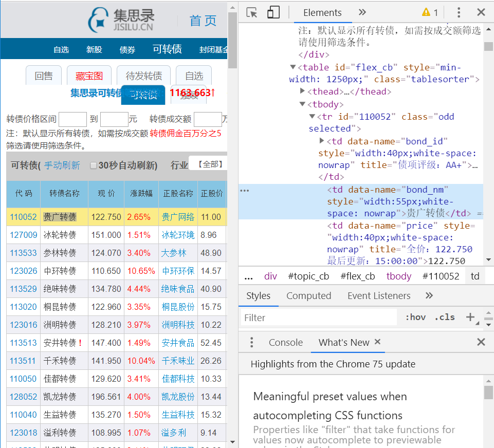Enable 30-second auto refresh checkbox

coord(93,165)
